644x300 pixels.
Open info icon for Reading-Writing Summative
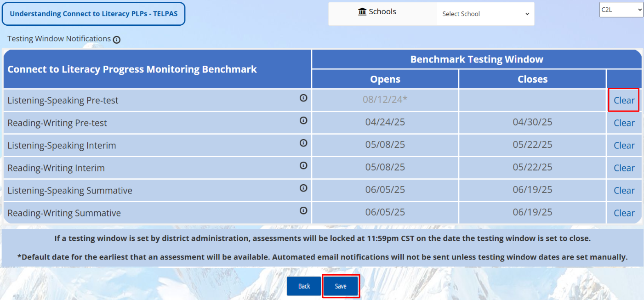click(x=303, y=210)
